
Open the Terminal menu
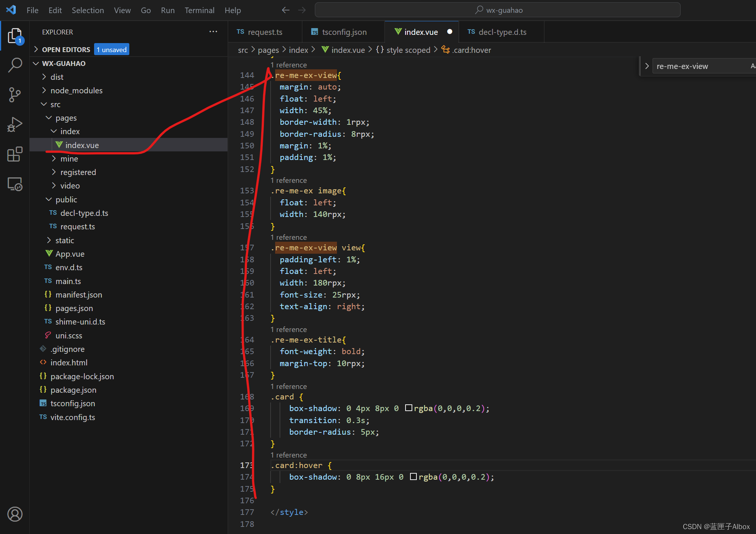point(199,10)
